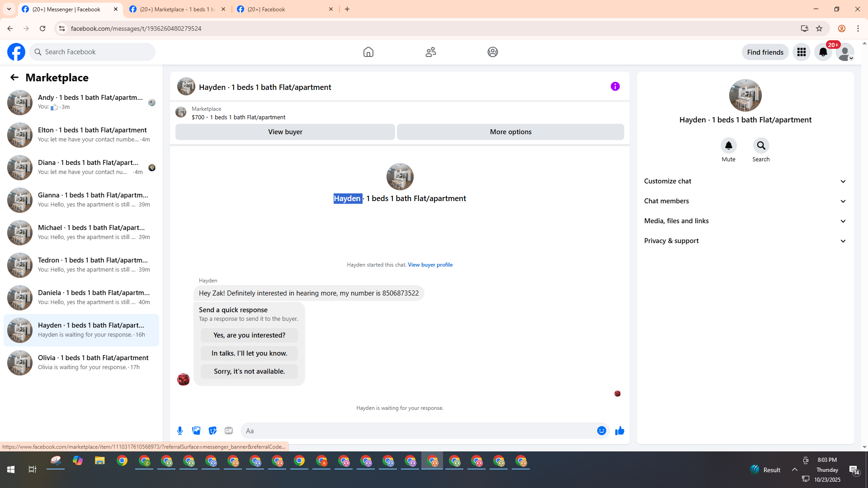Click the voice clip microphone icon
Image resolution: width=868 pixels, height=488 pixels.
[180, 431]
